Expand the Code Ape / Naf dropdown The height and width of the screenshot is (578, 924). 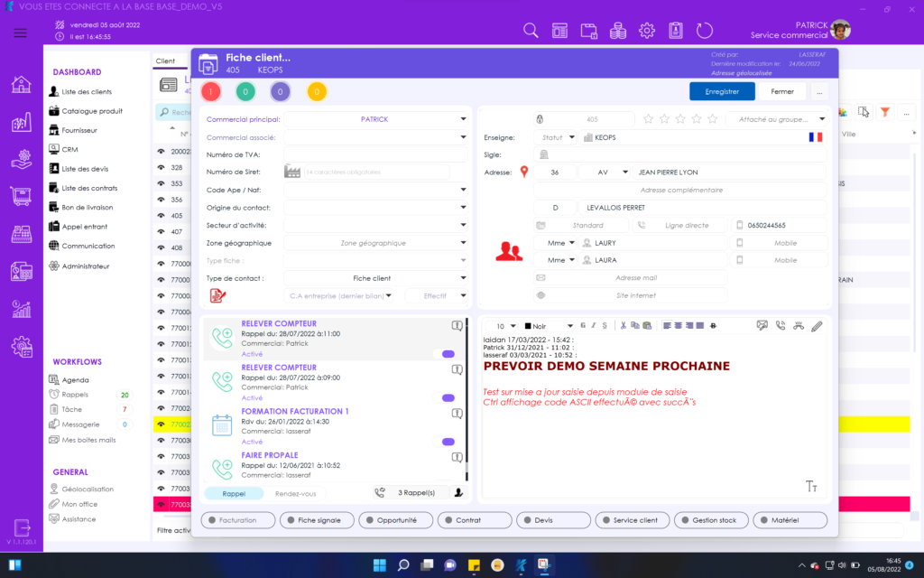pos(463,190)
